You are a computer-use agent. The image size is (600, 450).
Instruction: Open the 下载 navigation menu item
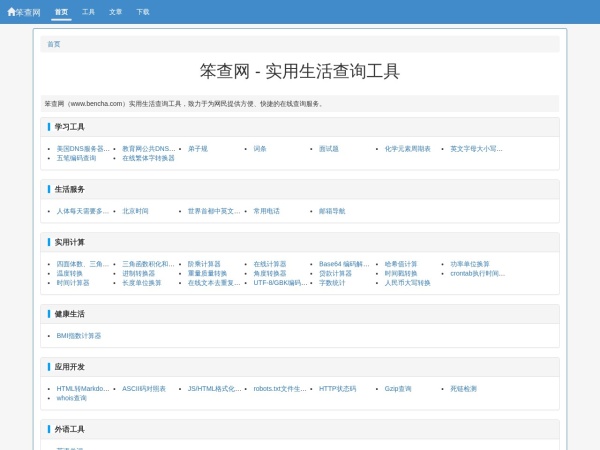tap(143, 12)
